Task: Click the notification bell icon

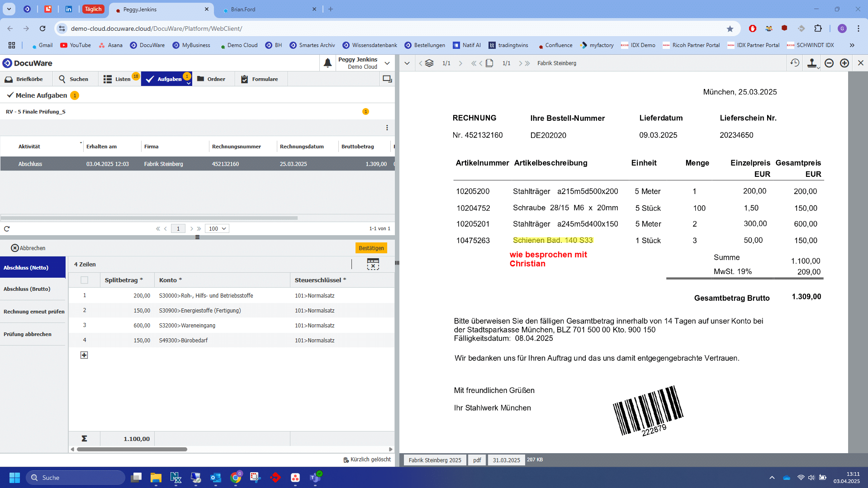Action: pyautogui.click(x=327, y=63)
